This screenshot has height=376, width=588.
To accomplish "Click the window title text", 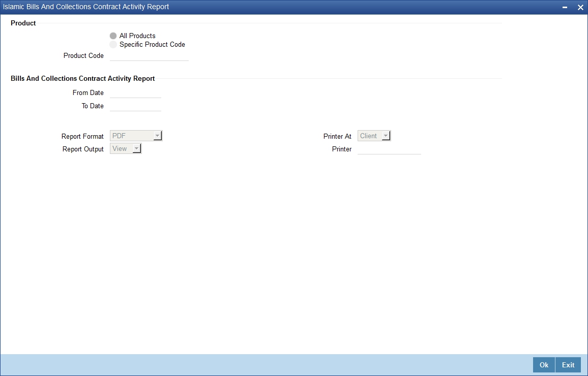I will pos(86,7).
